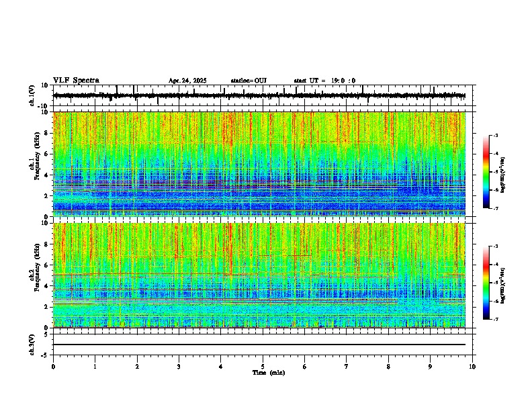The image size is (532, 411).
Task: Click time axis tick label "4"
Action: pos(221,367)
